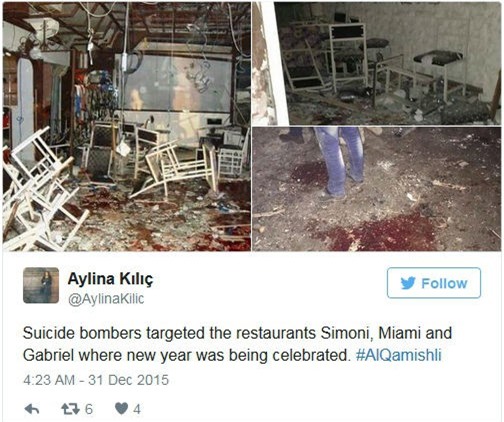Image resolution: width=504 pixels, height=422 pixels.
Task: Follow the Aylina Kılıç account
Action: pos(434,283)
